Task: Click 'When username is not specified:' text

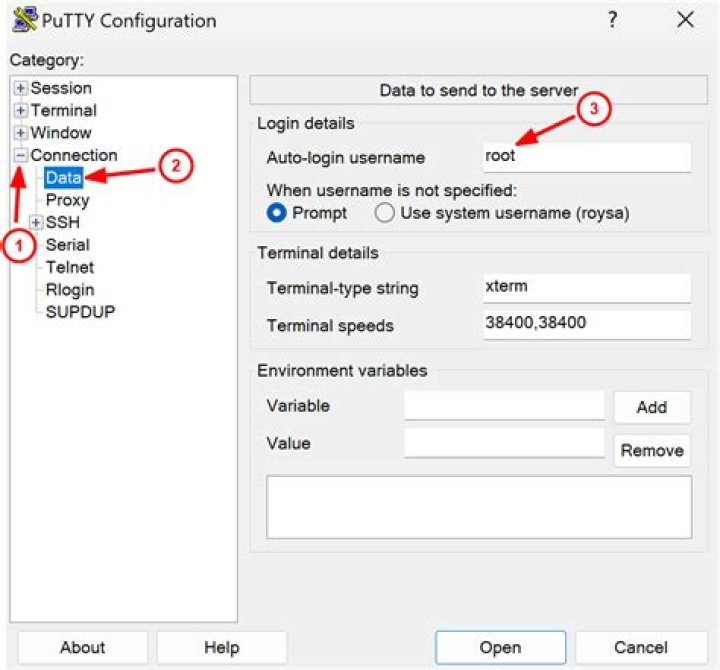Action: tap(392, 190)
